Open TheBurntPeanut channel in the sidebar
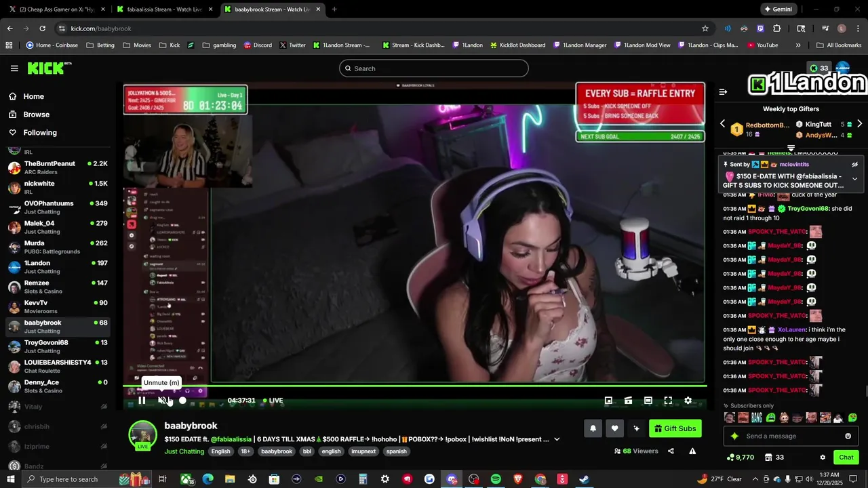This screenshot has width=868, height=488. (x=58, y=168)
